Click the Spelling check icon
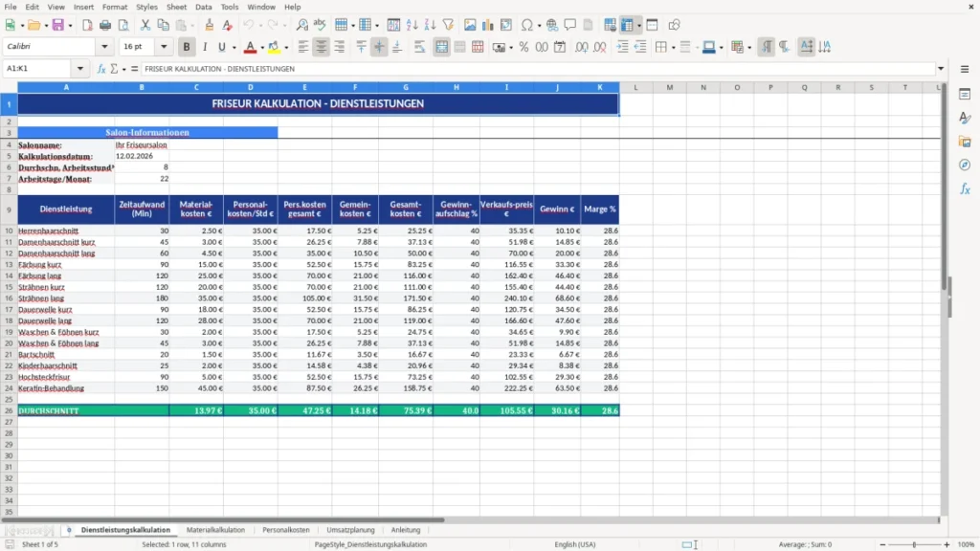Image resolution: width=980 pixels, height=551 pixels. coord(320,25)
